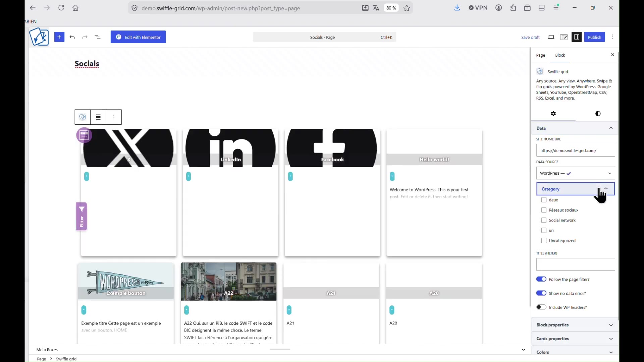This screenshot has width=644, height=362.
Task: Click the teal marker on the A21 card
Action: pos(289,310)
